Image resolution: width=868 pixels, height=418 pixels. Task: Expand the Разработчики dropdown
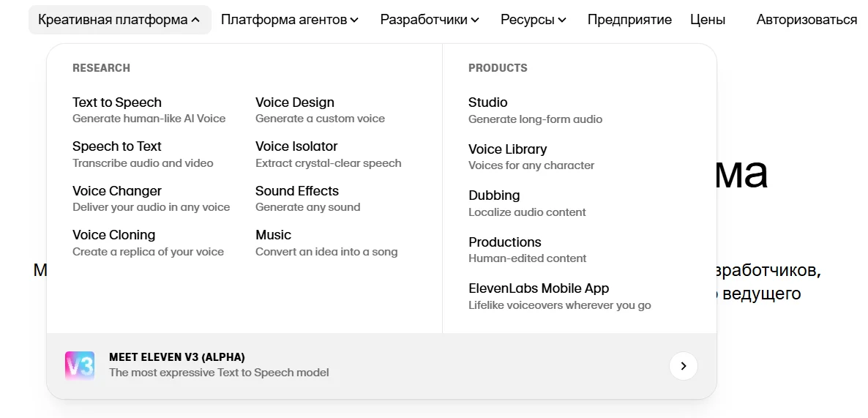[x=430, y=20]
